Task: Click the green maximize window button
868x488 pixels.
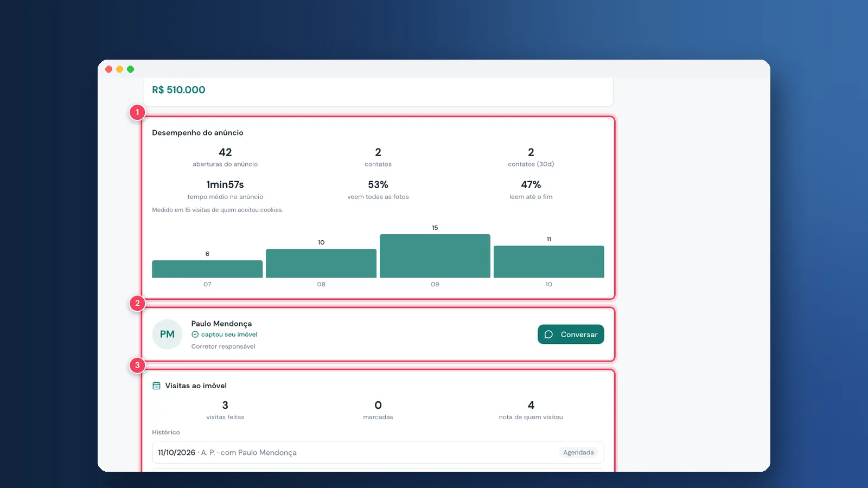Action: [131, 69]
